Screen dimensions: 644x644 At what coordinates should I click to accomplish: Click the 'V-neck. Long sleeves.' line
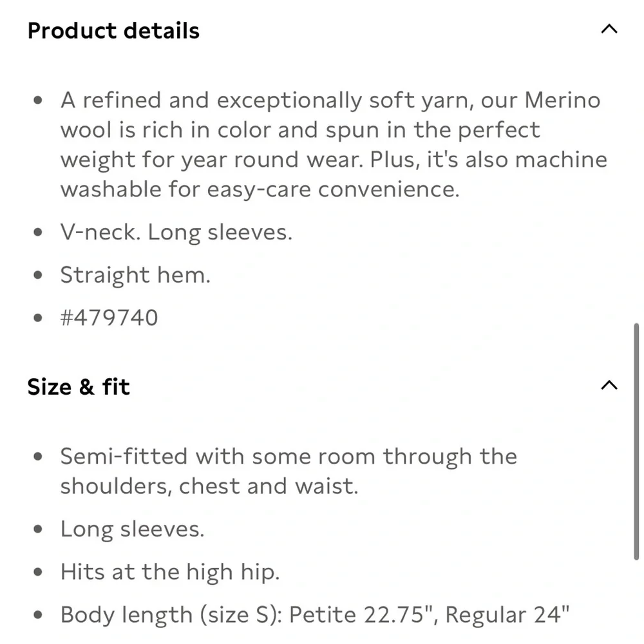[x=176, y=232]
